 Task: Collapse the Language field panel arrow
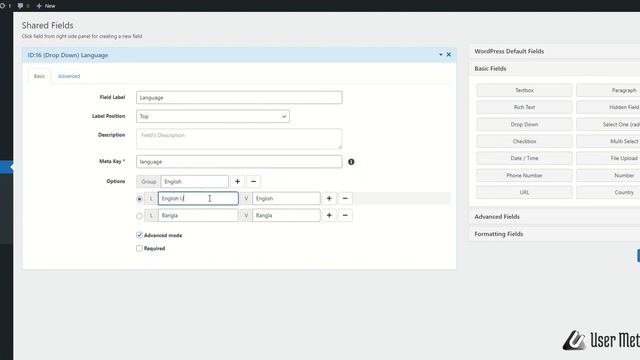coord(441,55)
